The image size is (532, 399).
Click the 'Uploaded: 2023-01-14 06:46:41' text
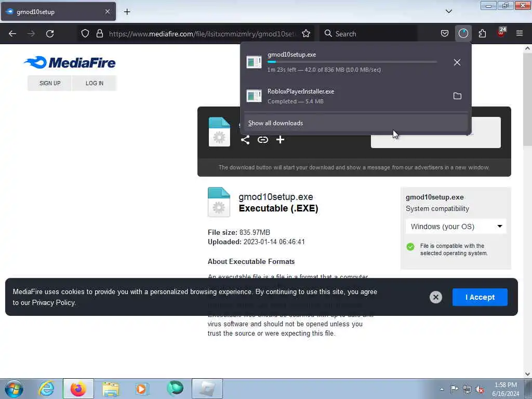pyautogui.click(x=256, y=242)
